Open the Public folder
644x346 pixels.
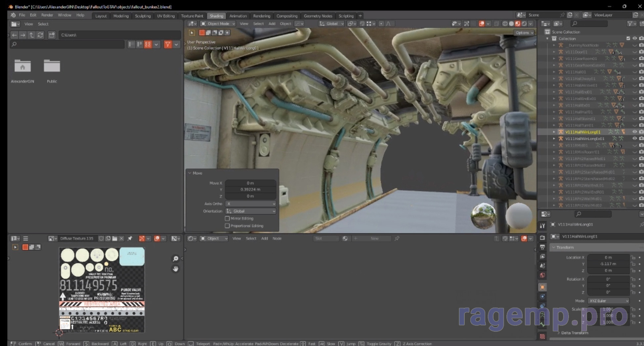point(52,71)
